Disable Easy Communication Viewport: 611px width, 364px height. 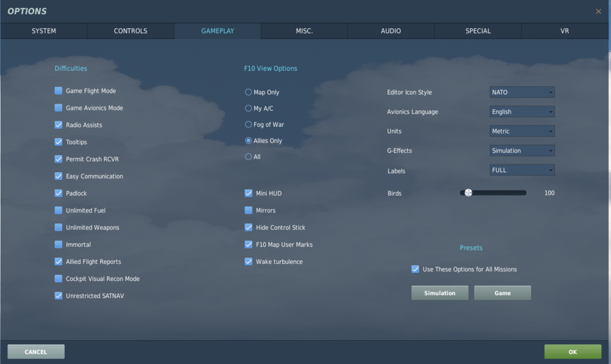point(58,176)
